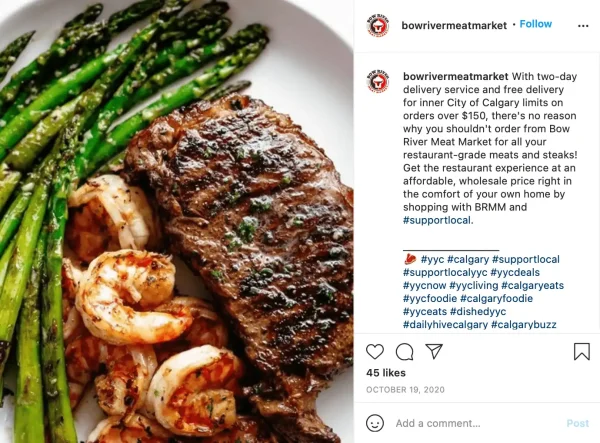Viewport: 600px width, 443px height.
Task: Open comments via the speech bubble icon
Action: 404,352
